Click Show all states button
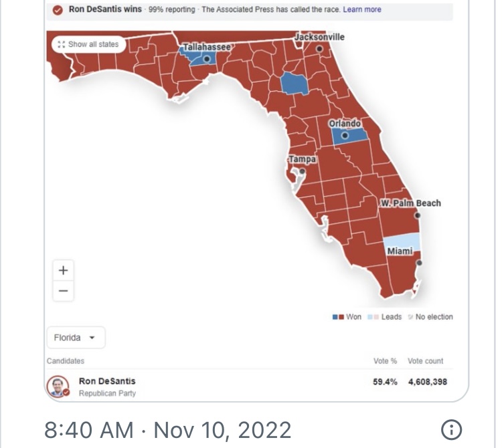This screenshot has width=502, height=448. pos(88,44)
